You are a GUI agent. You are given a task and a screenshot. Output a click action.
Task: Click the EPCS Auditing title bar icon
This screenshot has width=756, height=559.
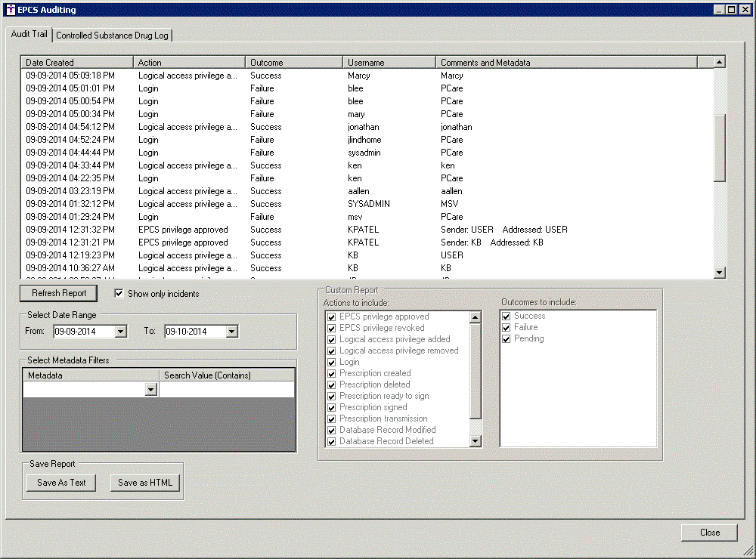click(10, 10)
